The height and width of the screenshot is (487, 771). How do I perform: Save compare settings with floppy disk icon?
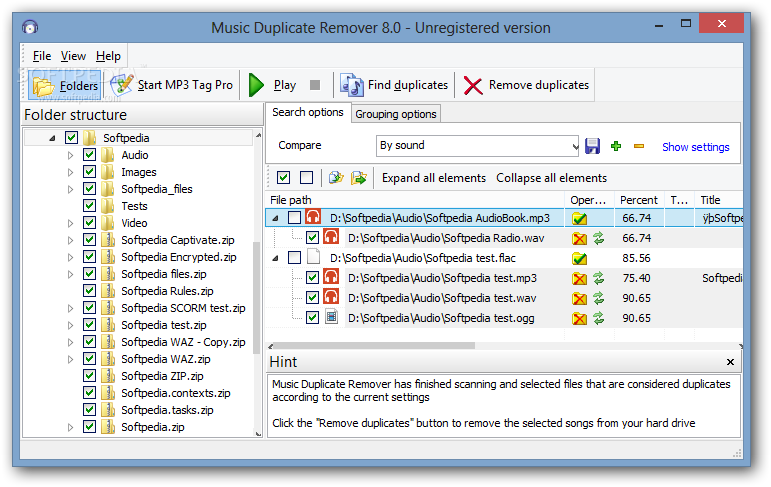593,146
